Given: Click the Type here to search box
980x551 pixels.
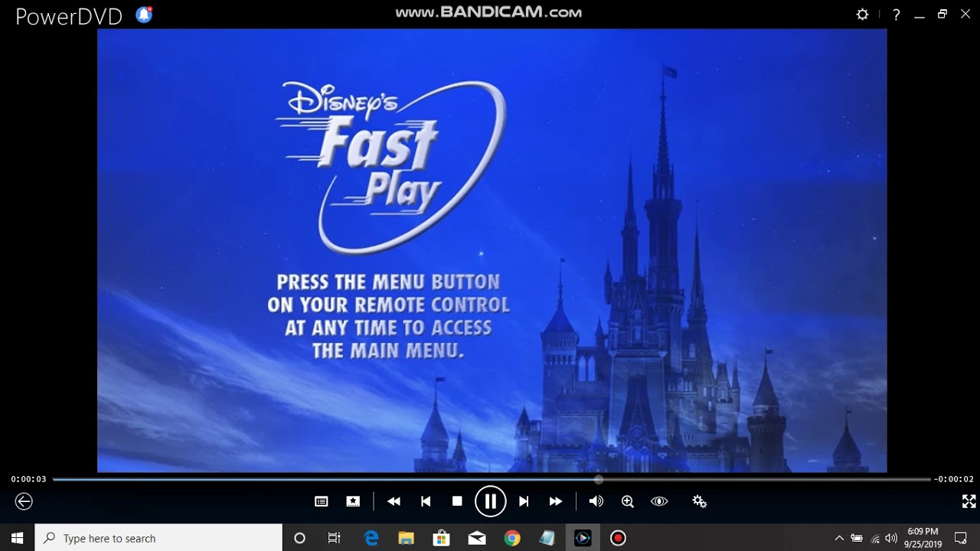Looking at the screenshot, I should point(159,538).
